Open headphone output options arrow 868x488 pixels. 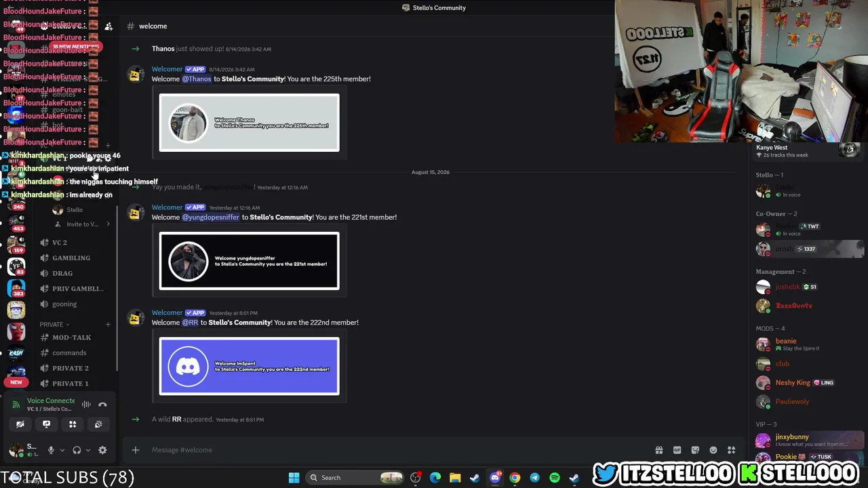(x=88, y=450)
